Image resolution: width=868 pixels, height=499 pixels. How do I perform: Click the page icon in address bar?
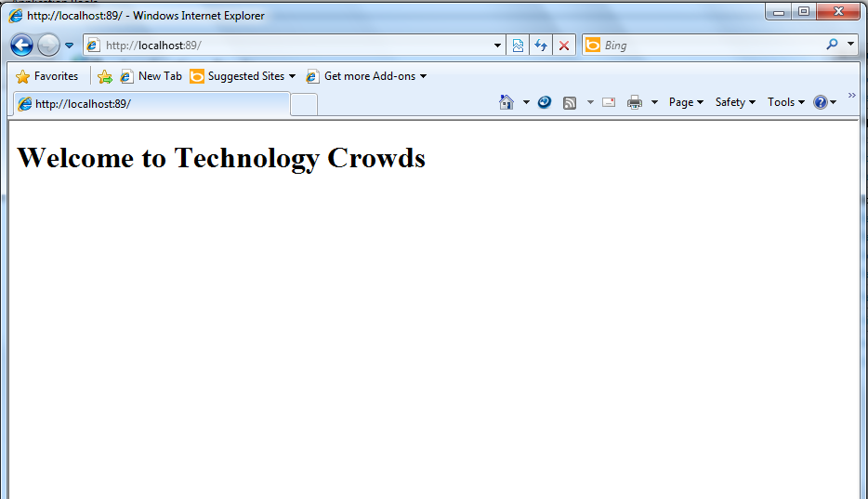pyautogui.click(x=93, y=46)
